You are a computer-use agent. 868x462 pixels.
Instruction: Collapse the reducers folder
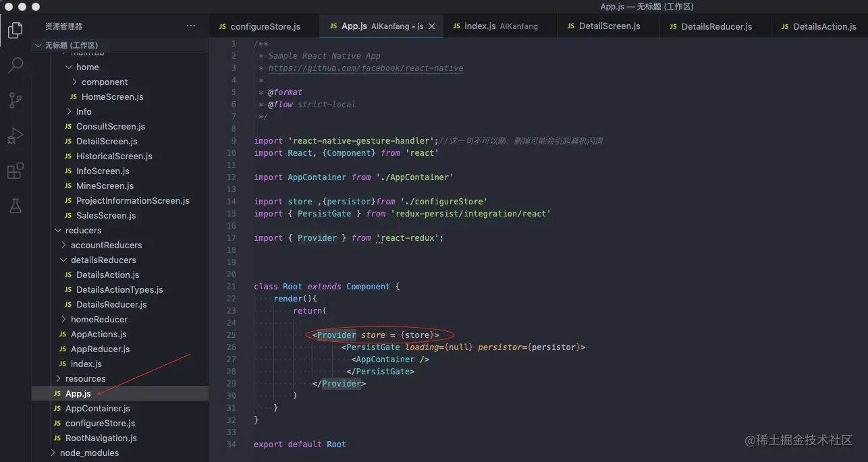(120, 230)
